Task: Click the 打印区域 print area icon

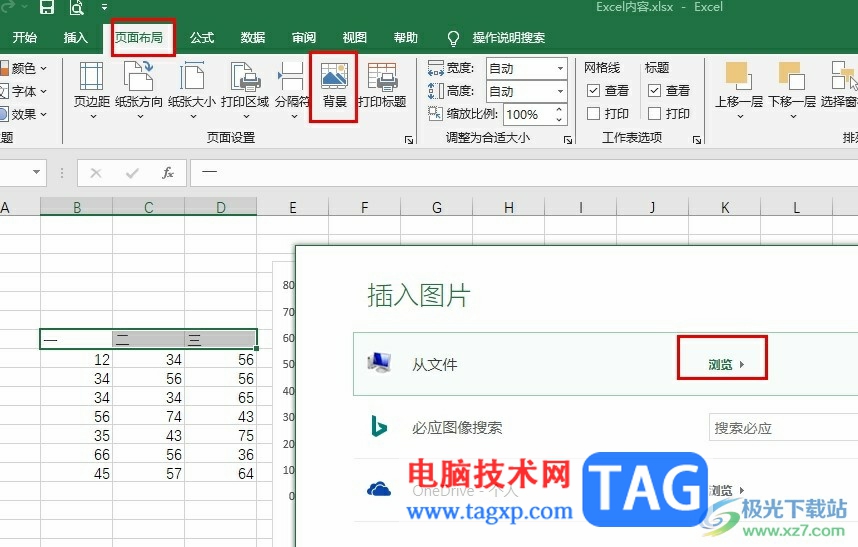Action: [x=245, y=76]
